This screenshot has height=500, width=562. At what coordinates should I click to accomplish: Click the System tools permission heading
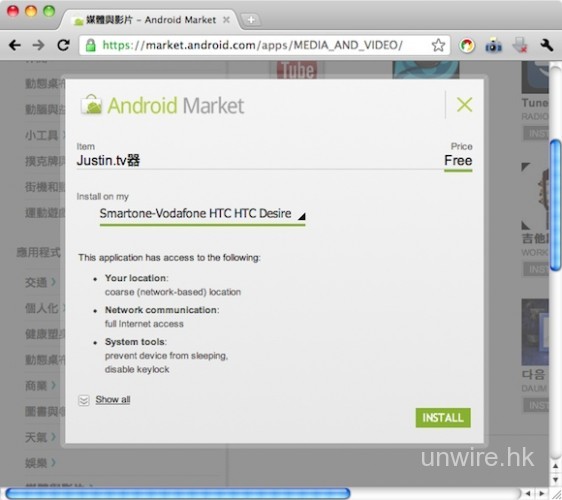[x=135, y=342]
